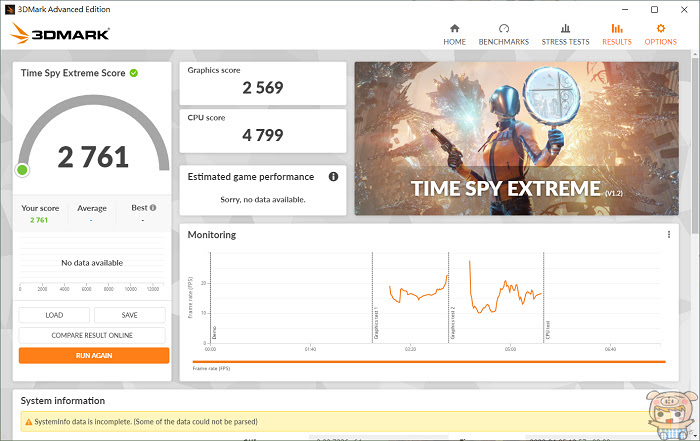Click the green Your score value

(39, 220)
